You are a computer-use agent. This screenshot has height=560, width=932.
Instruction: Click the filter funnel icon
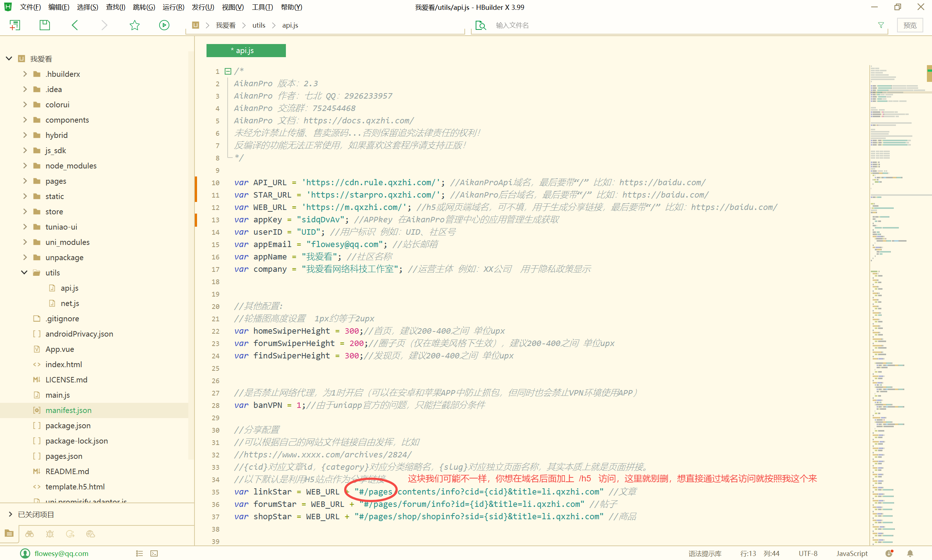coord(881,25)
